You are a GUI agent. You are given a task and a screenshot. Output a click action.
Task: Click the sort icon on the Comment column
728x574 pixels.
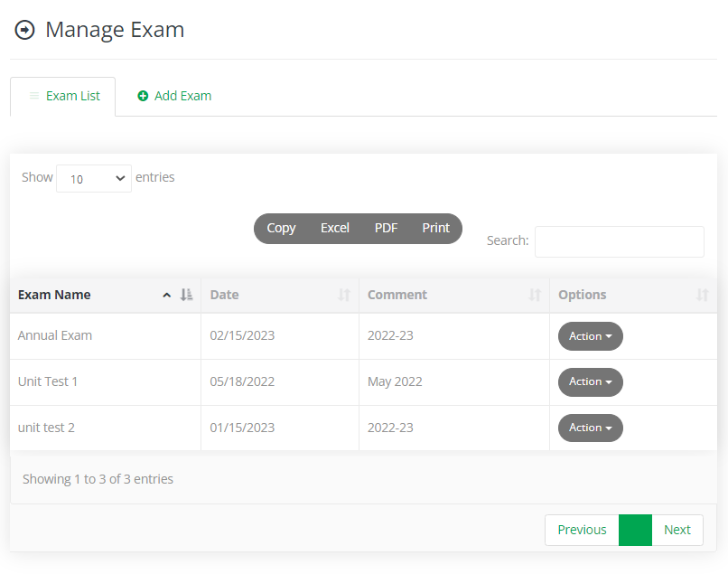[534, 295]
